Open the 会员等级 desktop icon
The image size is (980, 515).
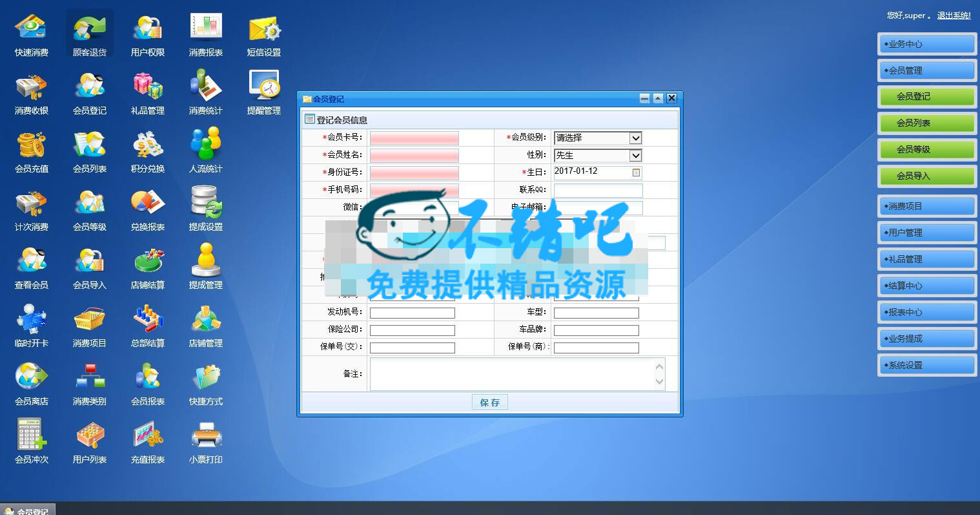coord(89,210)
